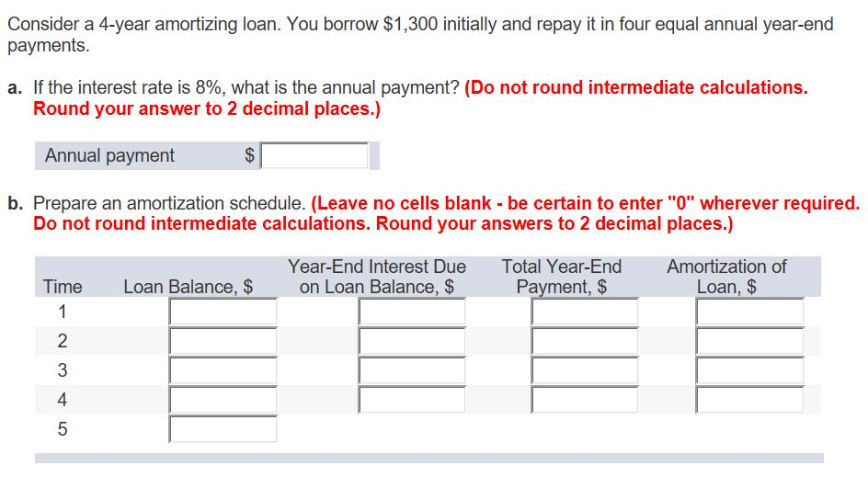Activate Amortization of Loan field, row 2

[x=749, y=341]
